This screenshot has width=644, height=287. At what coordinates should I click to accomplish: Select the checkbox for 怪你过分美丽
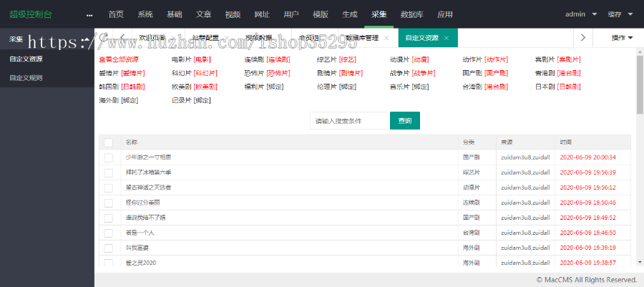tap(109, 203)
